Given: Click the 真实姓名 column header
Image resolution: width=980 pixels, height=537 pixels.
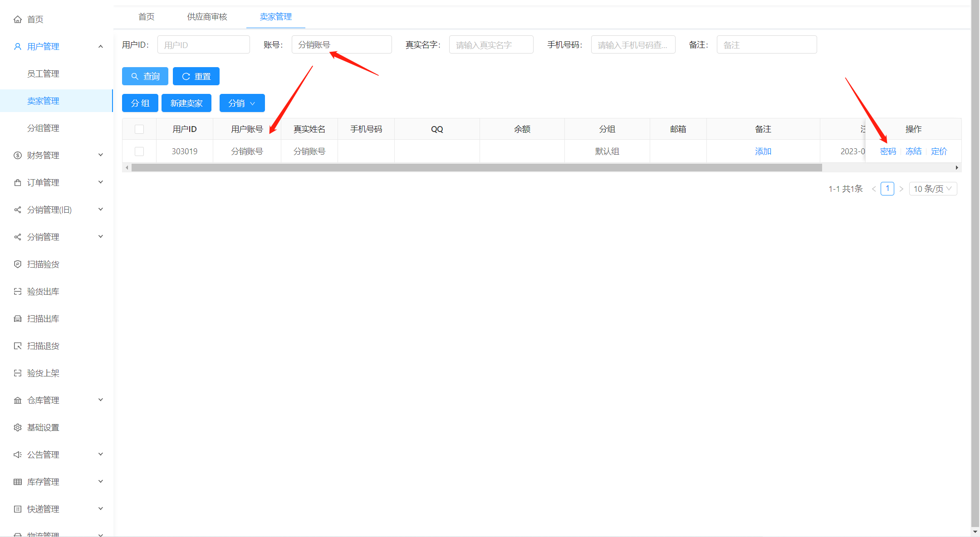Looking at the screenshot, I should [x=309, y=129].
